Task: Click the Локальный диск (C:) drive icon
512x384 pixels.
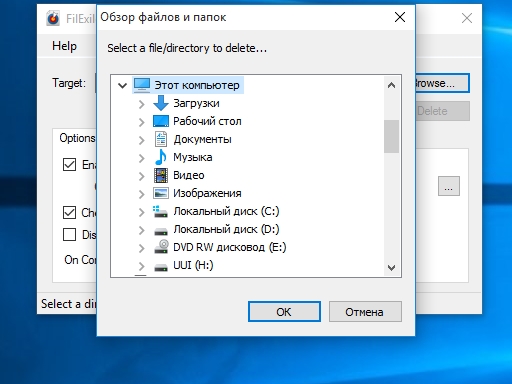Action: point(160,211)
